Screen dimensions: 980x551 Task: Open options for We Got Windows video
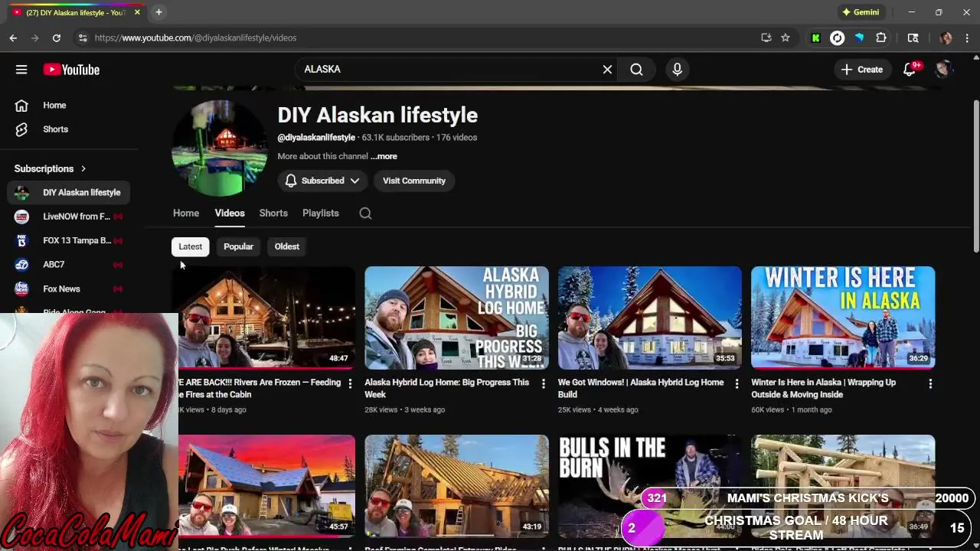coord(737,383)
